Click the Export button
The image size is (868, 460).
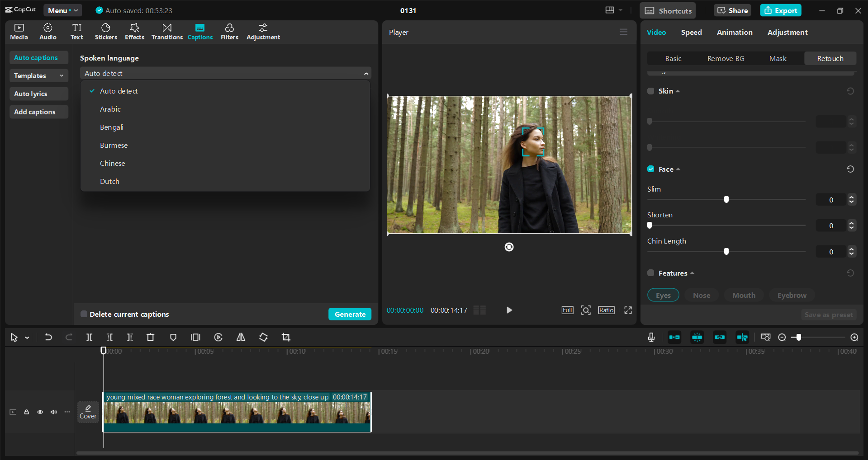tap(780, 10)
